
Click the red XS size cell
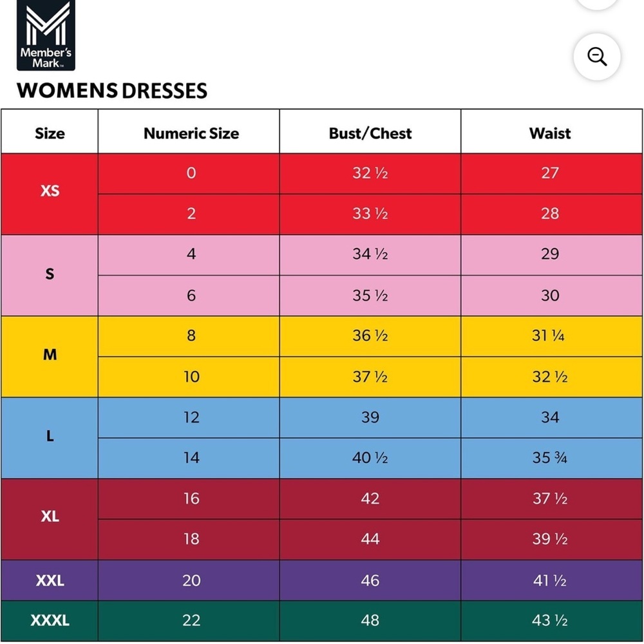tap(50, 194)
